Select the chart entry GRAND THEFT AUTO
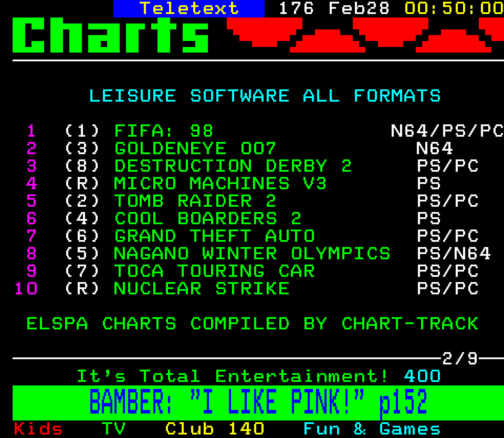Screen dimensions: 504x438 point(215,236)
